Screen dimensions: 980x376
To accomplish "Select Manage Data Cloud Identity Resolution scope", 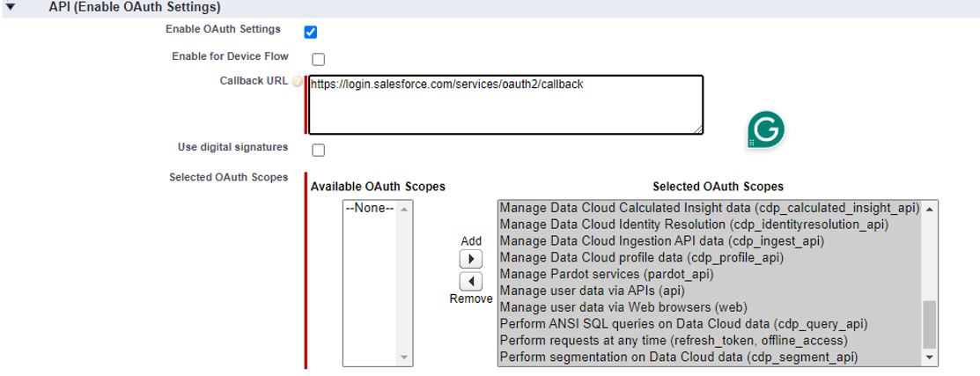I will tap(710, 224).
